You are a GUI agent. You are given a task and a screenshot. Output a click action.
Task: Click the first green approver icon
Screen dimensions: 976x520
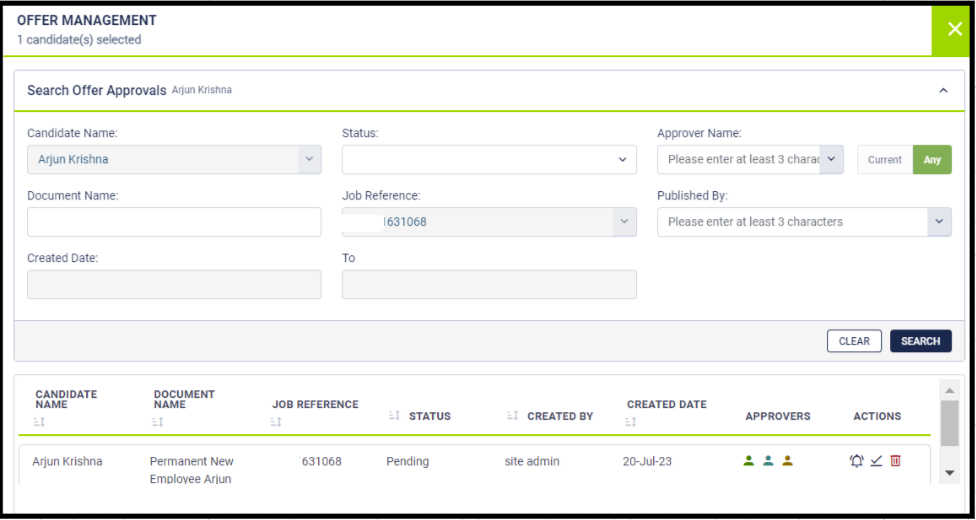pyautogui.click(x=749, y=461)
